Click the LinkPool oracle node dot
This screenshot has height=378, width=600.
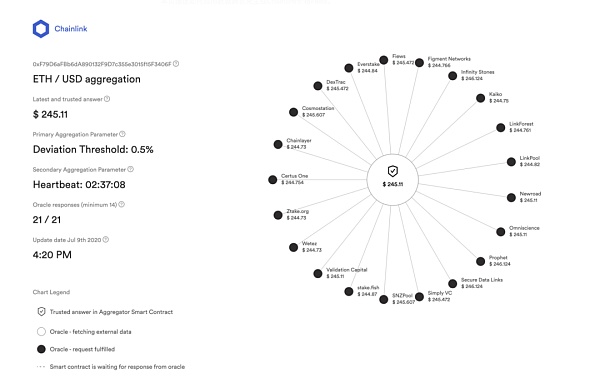(511, 162)
